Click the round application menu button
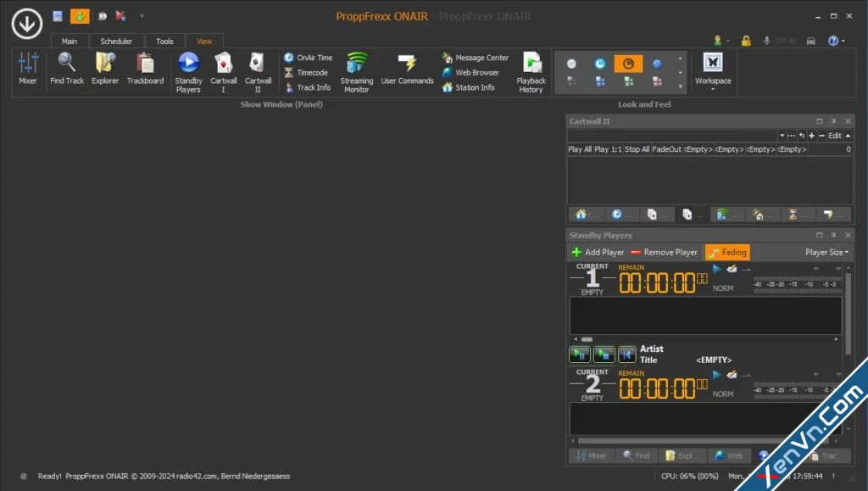This screenshot has width=868, height=491. pos(26,23)
